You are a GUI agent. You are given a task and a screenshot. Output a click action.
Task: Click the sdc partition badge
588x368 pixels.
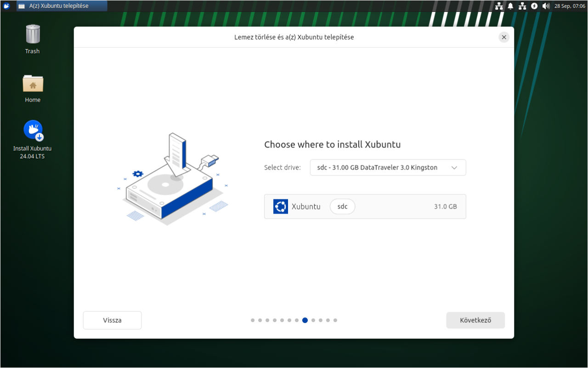pyautogui.click(x=343, y=206)
